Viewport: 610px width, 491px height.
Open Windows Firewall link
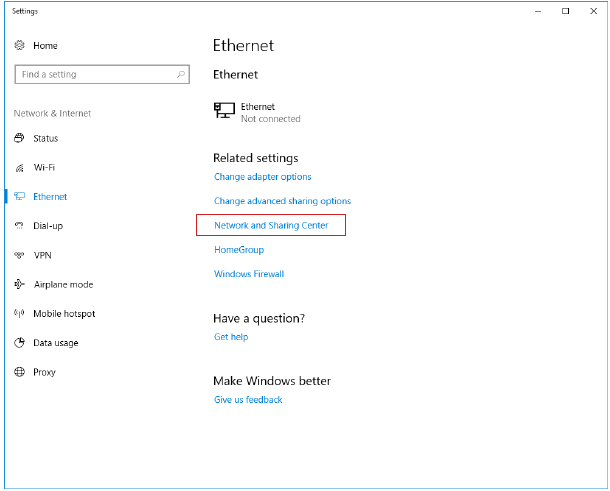249,274
